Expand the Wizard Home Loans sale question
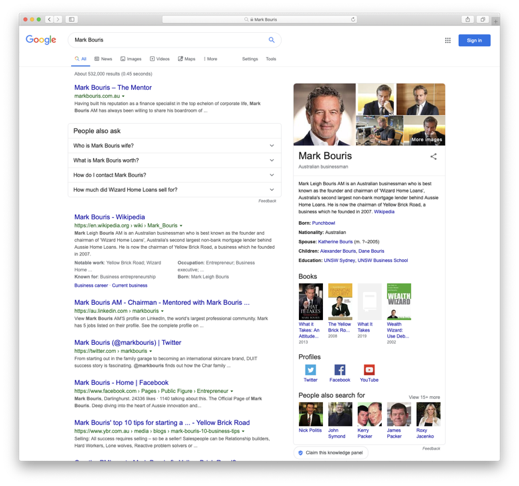 point(175,190)
